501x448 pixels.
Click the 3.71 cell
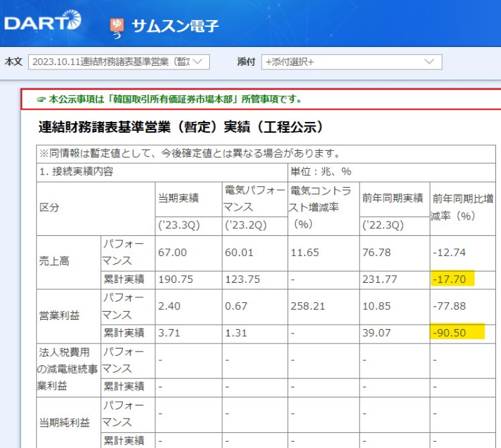point(189,333)
